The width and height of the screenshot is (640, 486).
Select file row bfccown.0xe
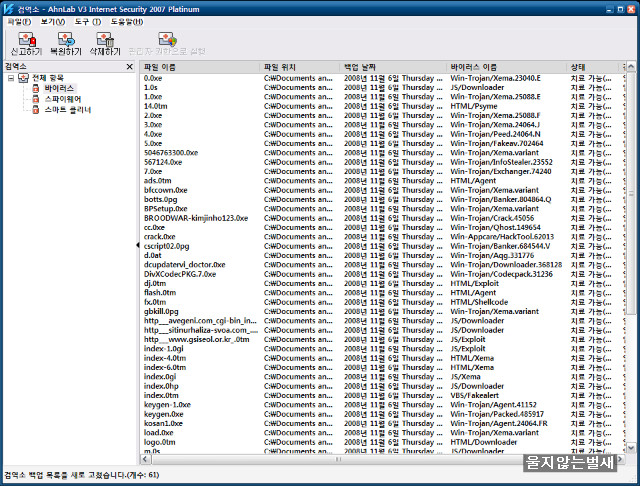tap(382, 190)
